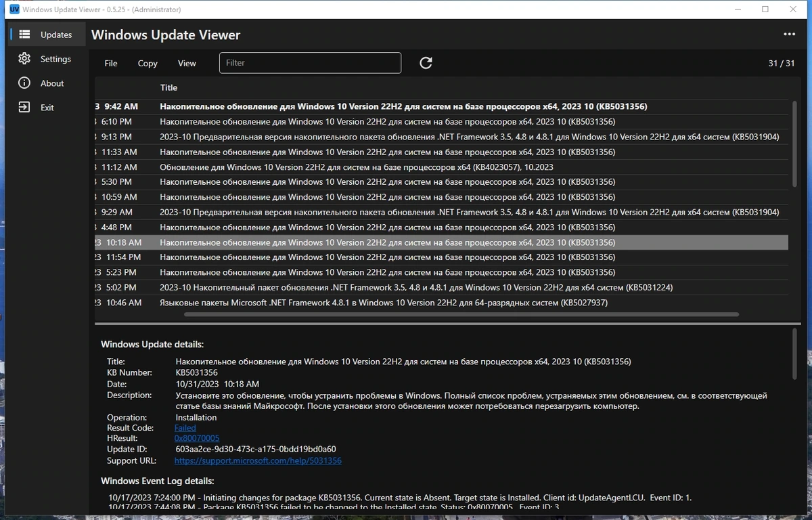
Task: Open Settings gear in sidebar
Action: coord(24,59)
